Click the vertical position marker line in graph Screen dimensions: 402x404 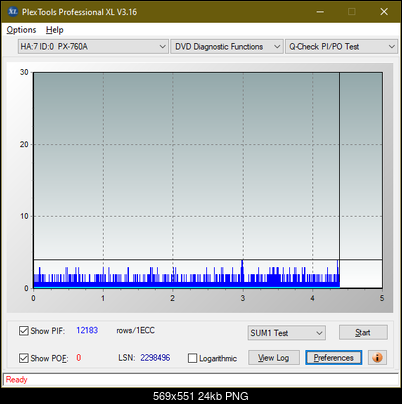(x=339, y=180)
